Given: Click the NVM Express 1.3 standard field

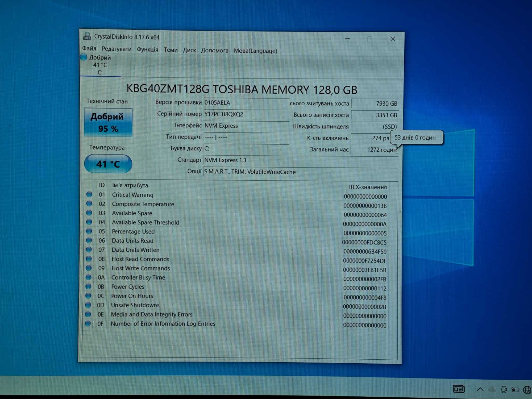Looking at the screenshot, I should (x=301, y=160).
